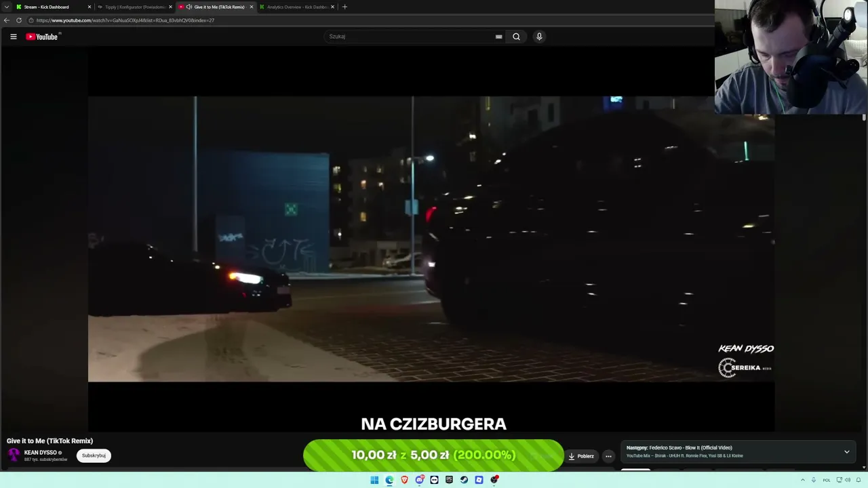This screenshot has height=488, width=868.
Task: Close the Give it to Me YouTube tab
Action: point(252,7)
